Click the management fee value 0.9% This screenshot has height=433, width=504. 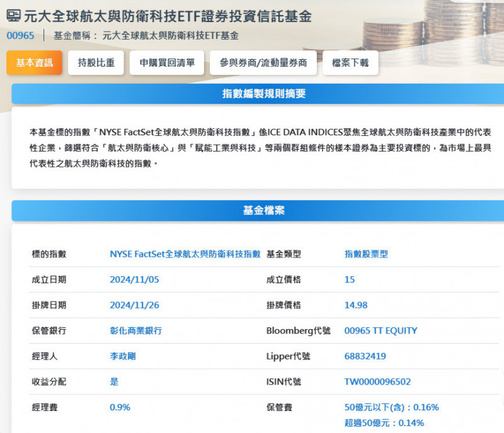[x=120, y=407]
